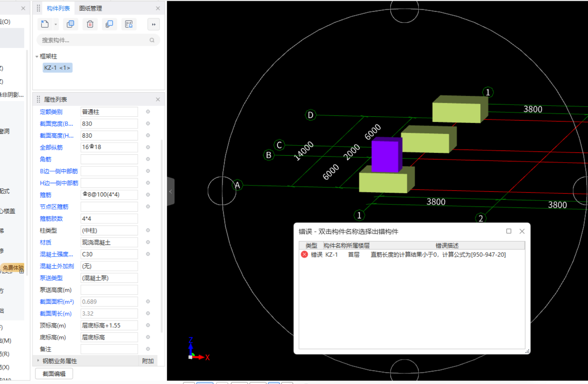588x384 pixels.
Task: Maximize the 错误 dialog
Action: [x=509, y=231]
